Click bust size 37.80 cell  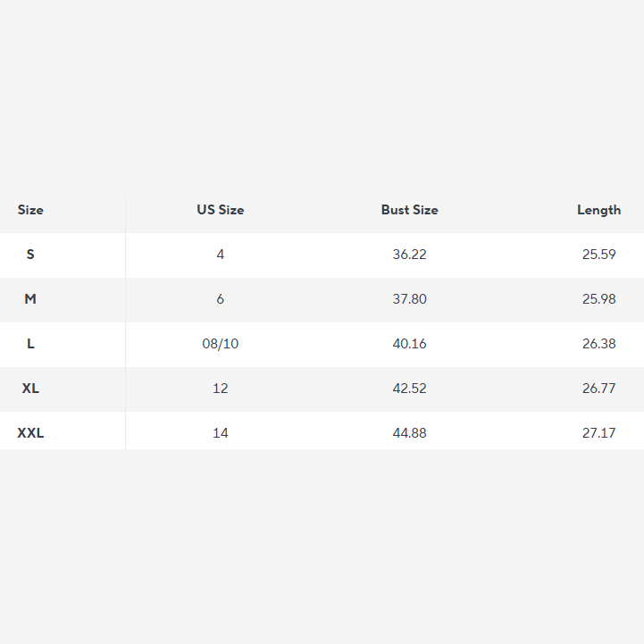click(409, 299)
